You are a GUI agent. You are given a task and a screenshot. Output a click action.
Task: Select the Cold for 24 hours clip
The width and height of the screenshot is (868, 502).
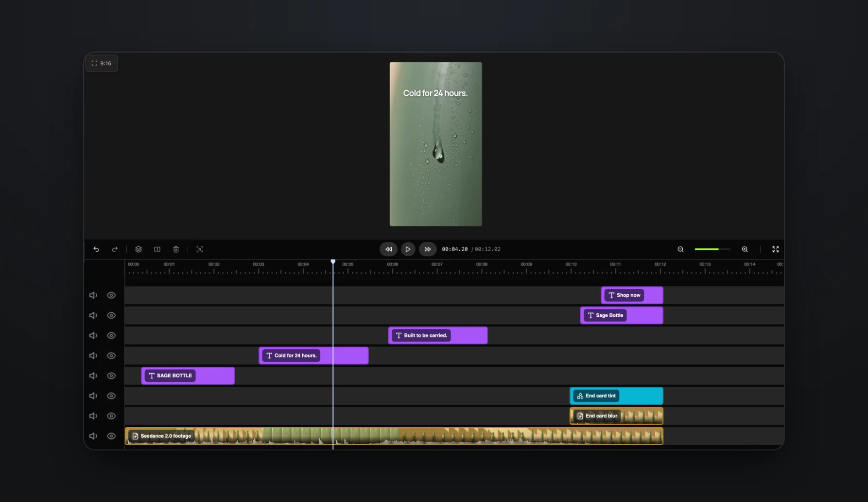pos(313,356)
